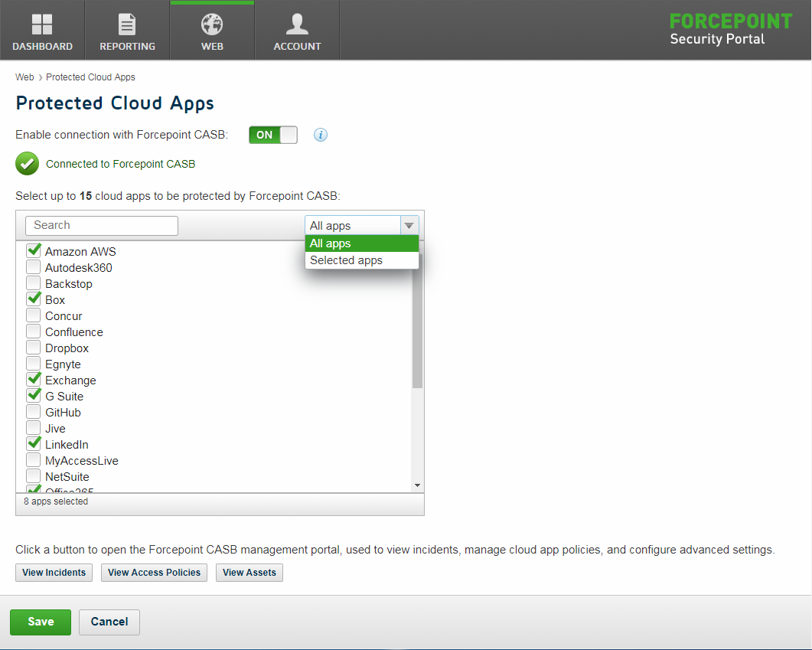This screenshot has height=650, width=812.
Task: Uncheck the Exchange app
Action: pyautogui.click(x=34, y=380)
